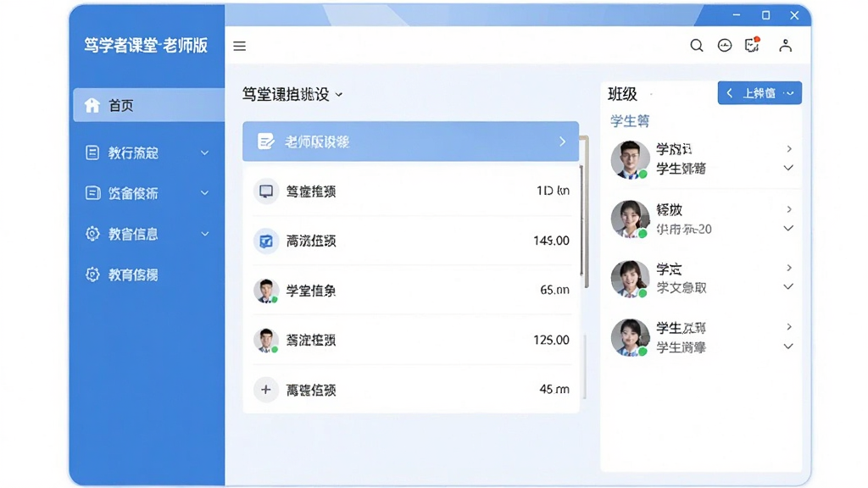This screenshot has width=868, height=488.
Task: Expand the 教育信息 sidebar chevron
Action: click(x=205, y=234)
